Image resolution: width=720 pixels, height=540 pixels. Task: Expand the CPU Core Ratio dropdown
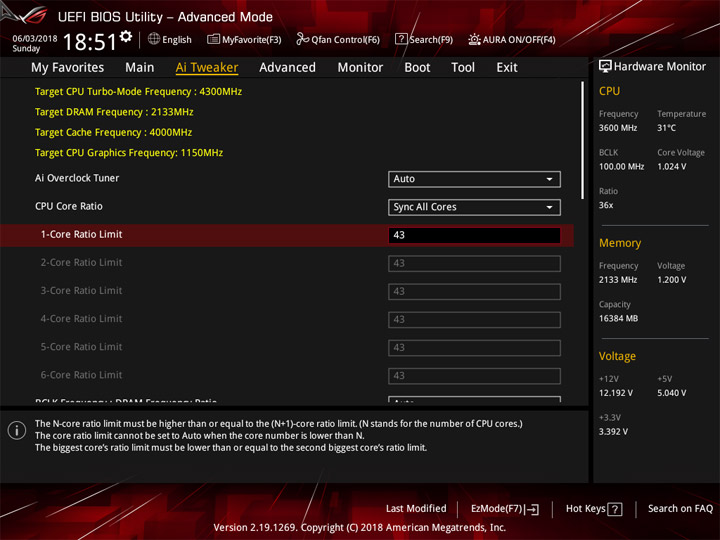coord(474,207)
